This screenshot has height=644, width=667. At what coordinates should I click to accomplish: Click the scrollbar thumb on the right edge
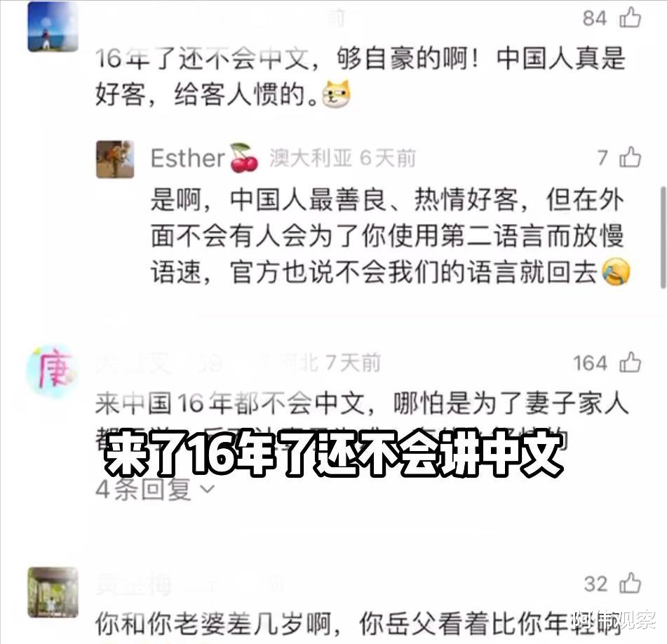pos(663,237)
